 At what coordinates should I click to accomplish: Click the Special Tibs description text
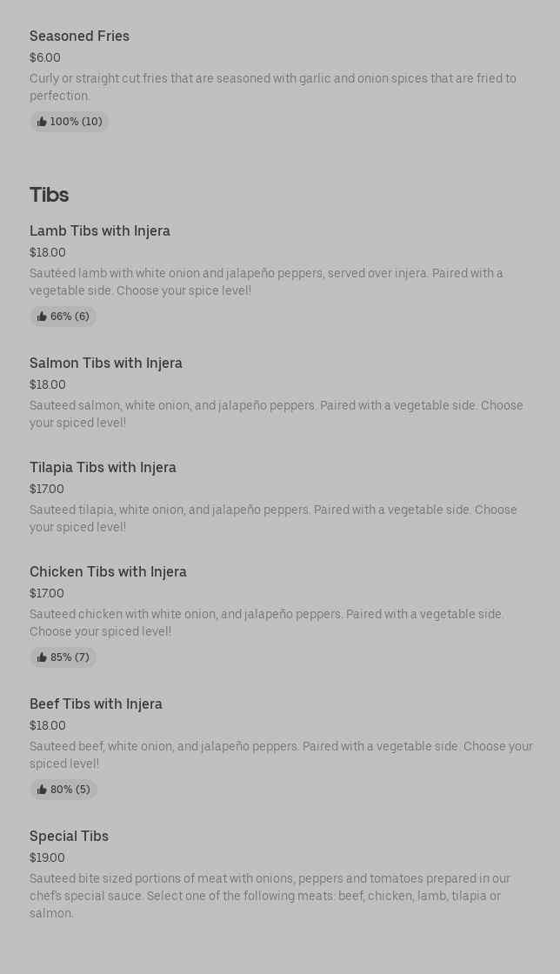pyautogui.click(x=270, y=896)
